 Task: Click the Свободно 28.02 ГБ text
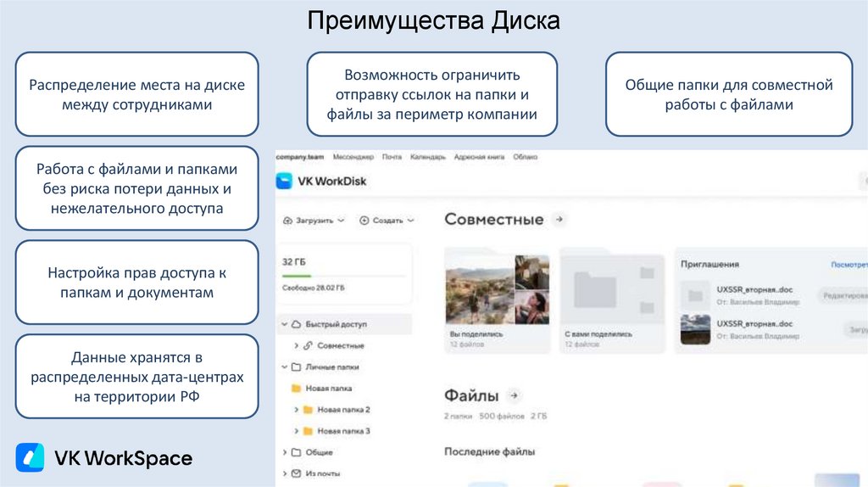tap(314, 288)
